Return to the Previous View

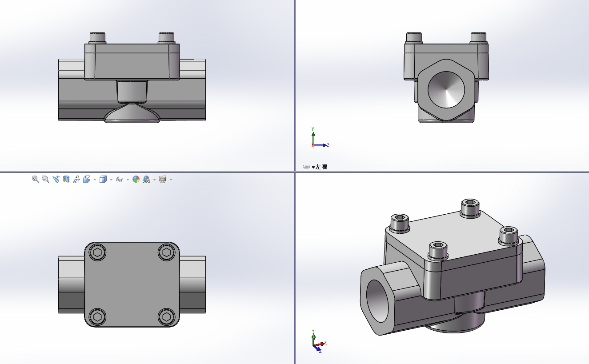[x=56, y=179]
